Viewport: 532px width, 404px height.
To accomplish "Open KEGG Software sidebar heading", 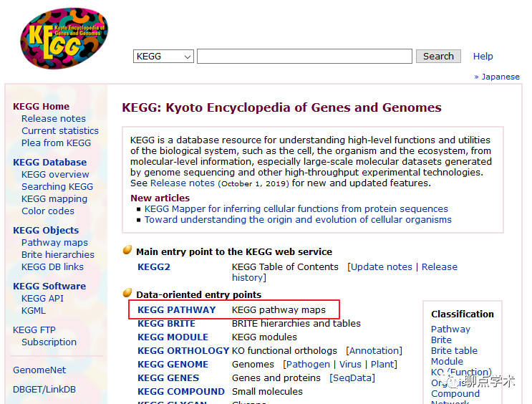I will (x=49, y=287).
